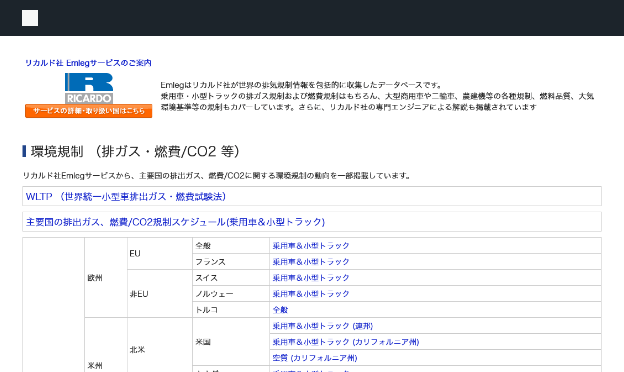Select the スイス country cell
The image size is (624, 372).
click(x=231, y=278)
